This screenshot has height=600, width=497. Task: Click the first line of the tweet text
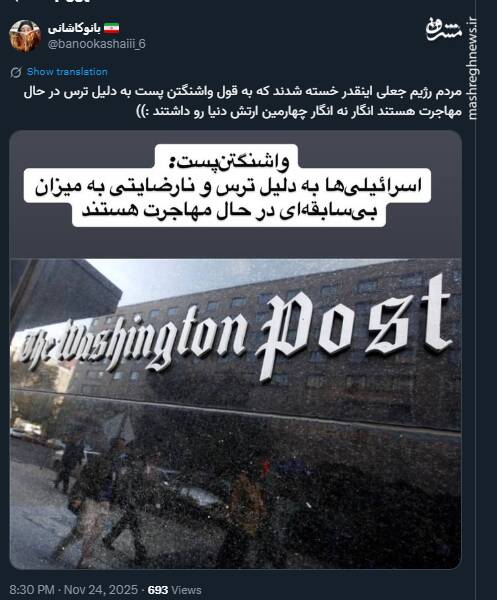pos(243,93)
